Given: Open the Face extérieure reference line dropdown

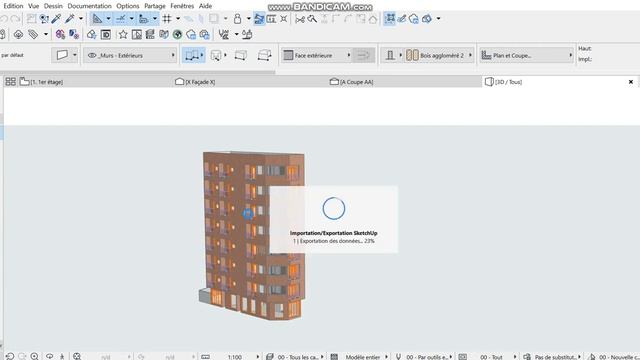Looking at the screenshot, I should (x=317, y=55).
